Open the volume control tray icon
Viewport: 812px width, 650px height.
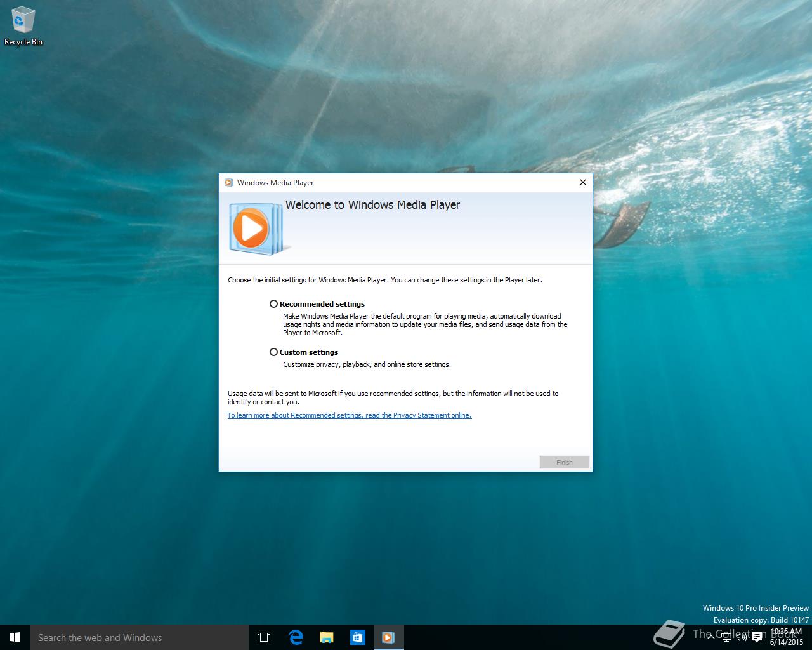741,637
